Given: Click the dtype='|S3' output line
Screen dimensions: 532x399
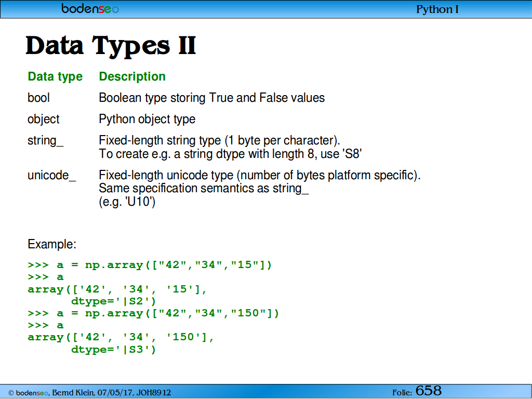Looking at the screenshot, I should point(113,350).
